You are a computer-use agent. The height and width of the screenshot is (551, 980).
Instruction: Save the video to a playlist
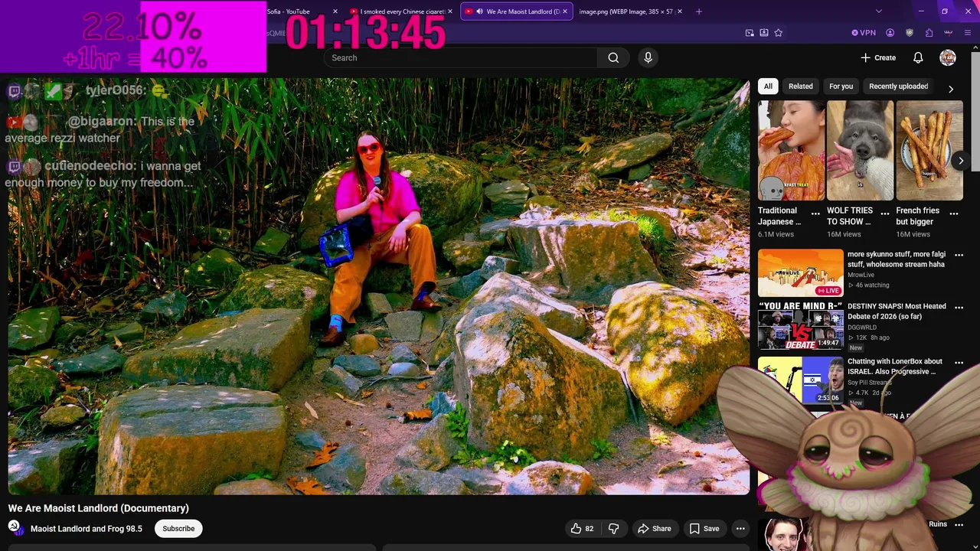[x=704, y=529]
